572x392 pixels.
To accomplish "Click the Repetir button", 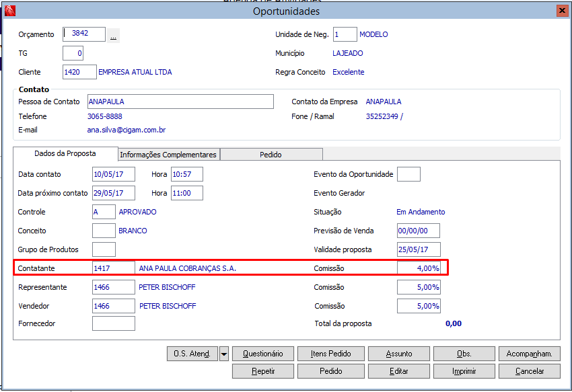I will pyautogui.click(x=263, y=371).
